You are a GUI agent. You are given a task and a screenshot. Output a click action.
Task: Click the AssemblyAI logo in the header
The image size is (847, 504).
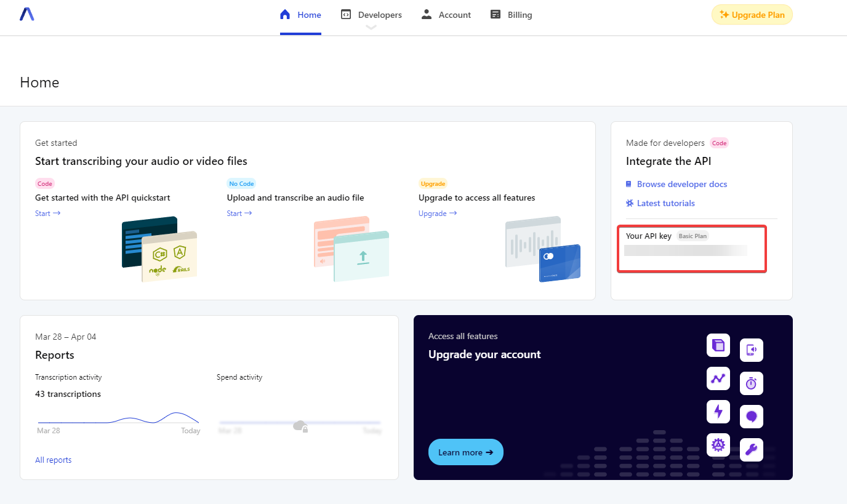26,14
